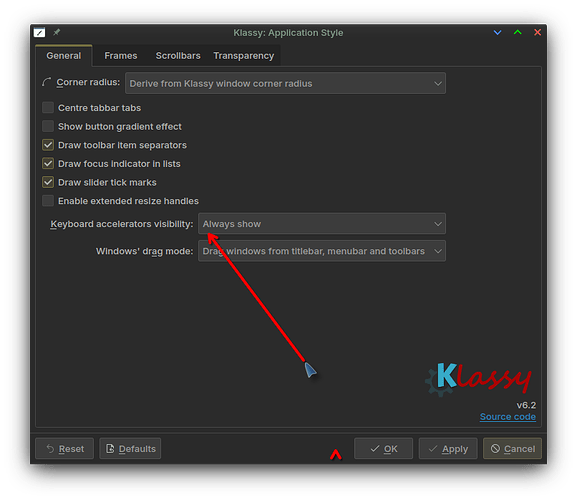The image size is (577, 500).
Task: Disable Draw slider tick marks
Action: (48, 182)
